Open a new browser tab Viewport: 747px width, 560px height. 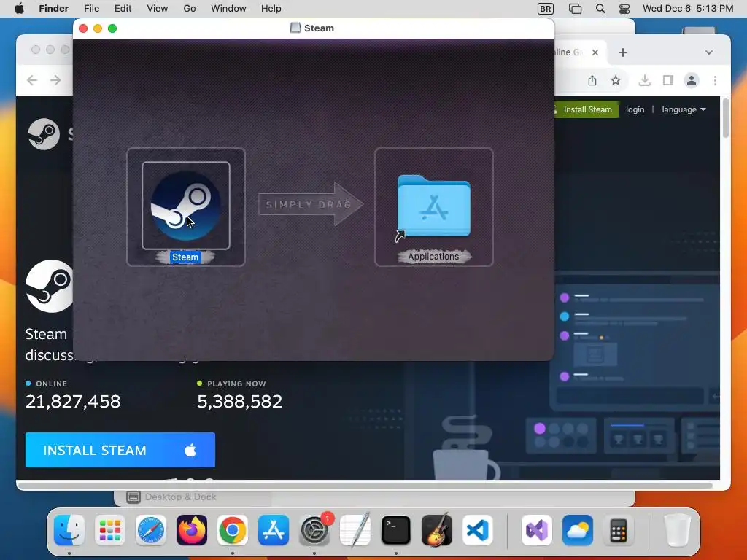(x=623, y=52)
